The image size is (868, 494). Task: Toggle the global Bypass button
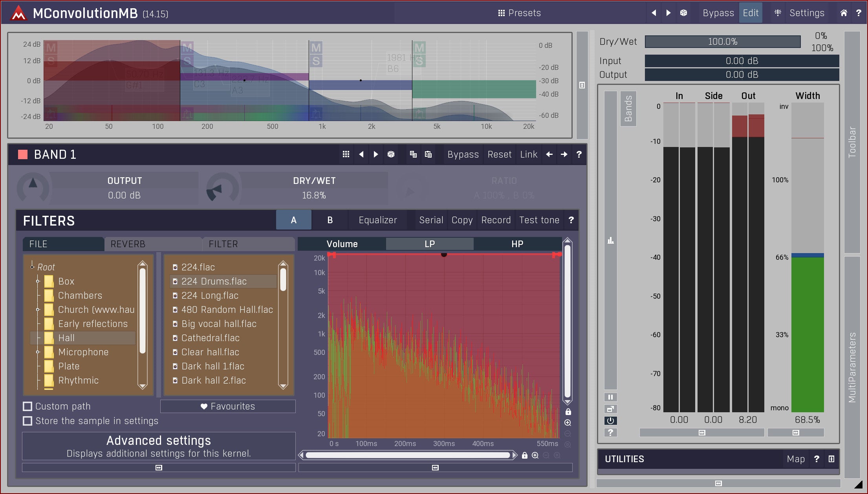[x=718, y=13]
